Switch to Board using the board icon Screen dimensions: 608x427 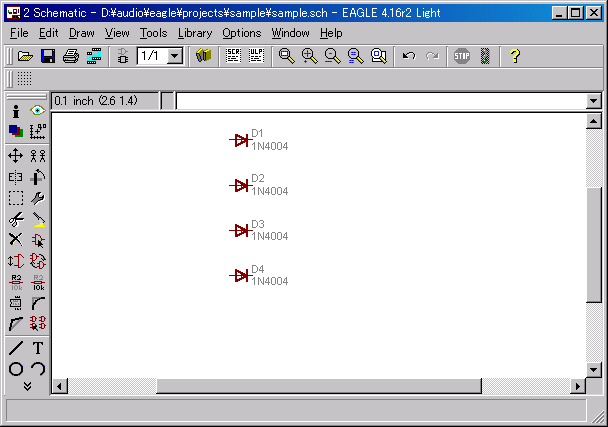(94, 56)
